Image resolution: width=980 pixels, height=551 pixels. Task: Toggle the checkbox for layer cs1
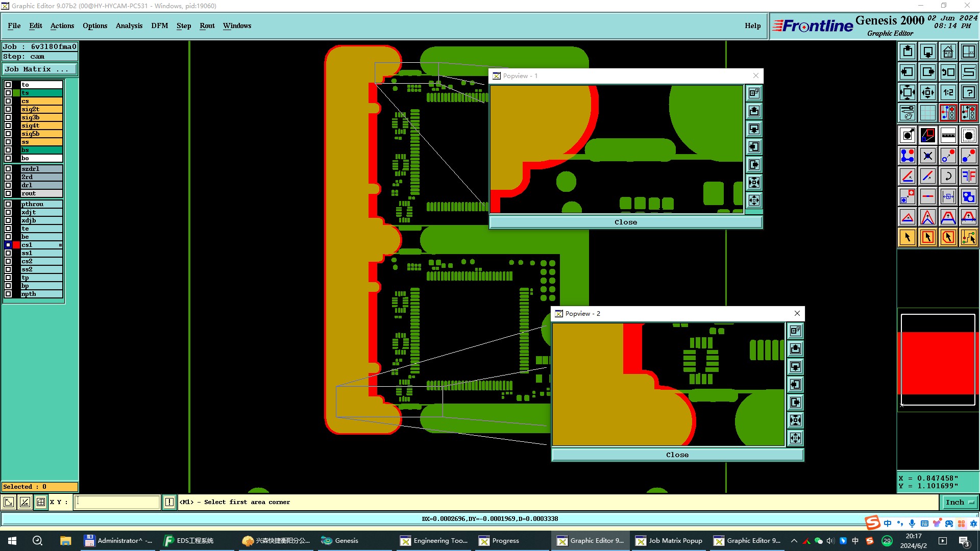8,245
